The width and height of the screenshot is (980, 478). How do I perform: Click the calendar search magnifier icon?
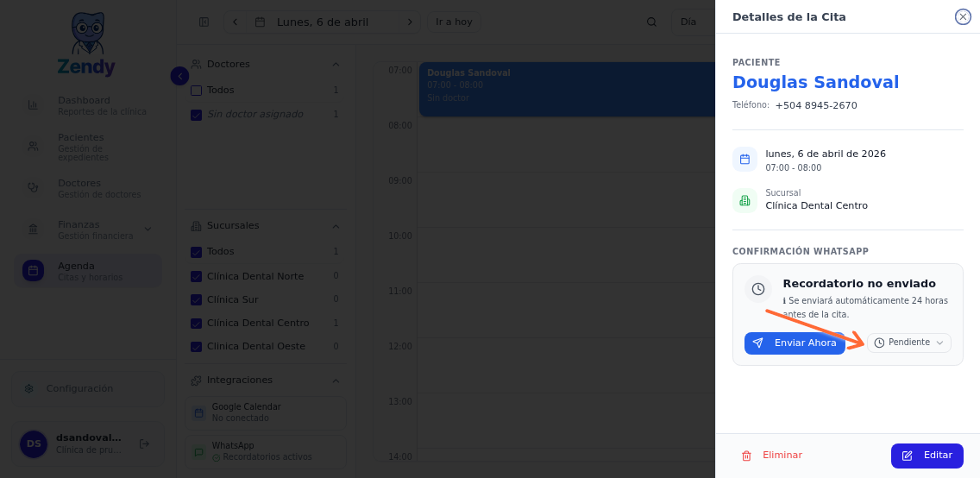[x=651, y=22]
